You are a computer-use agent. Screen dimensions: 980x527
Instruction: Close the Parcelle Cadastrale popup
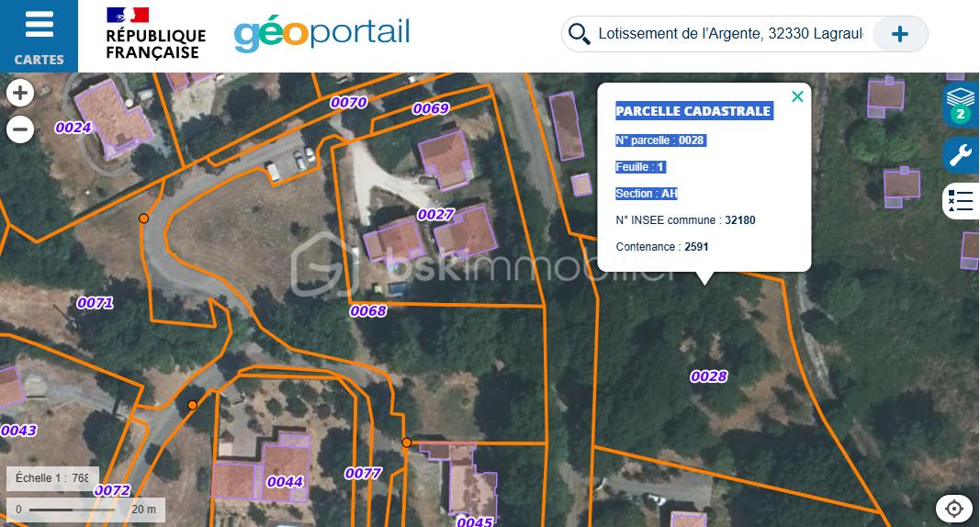797,96
